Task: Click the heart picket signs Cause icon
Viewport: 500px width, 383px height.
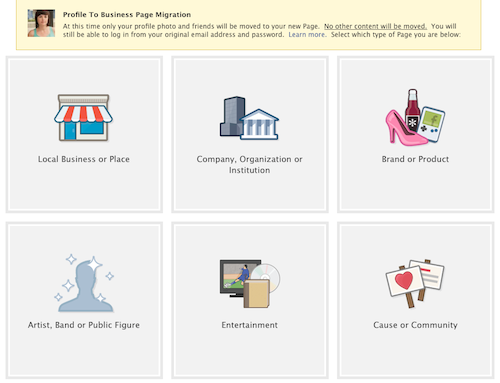Action: click(415, 283)
